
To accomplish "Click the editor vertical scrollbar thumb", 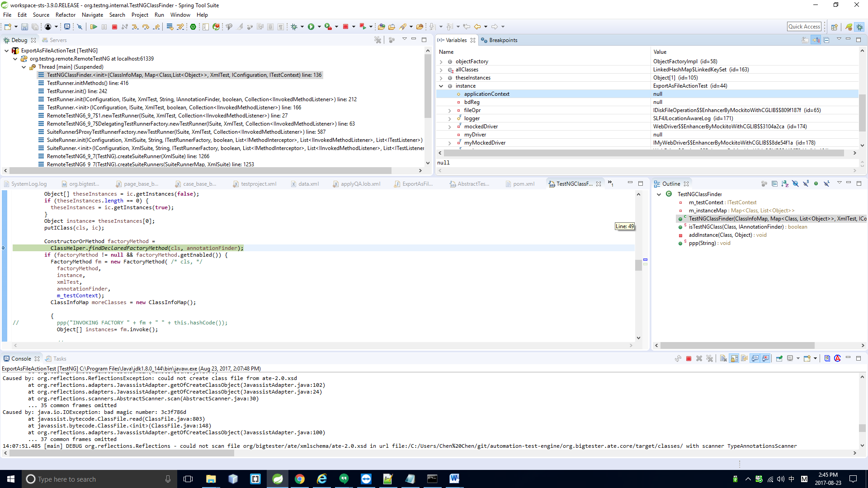I will coord(638,265).
